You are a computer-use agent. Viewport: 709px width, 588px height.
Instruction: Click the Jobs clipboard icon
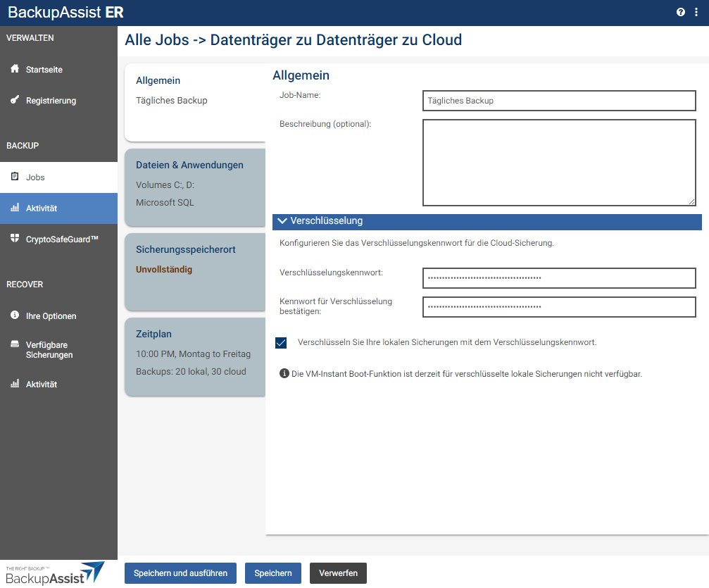15,176
